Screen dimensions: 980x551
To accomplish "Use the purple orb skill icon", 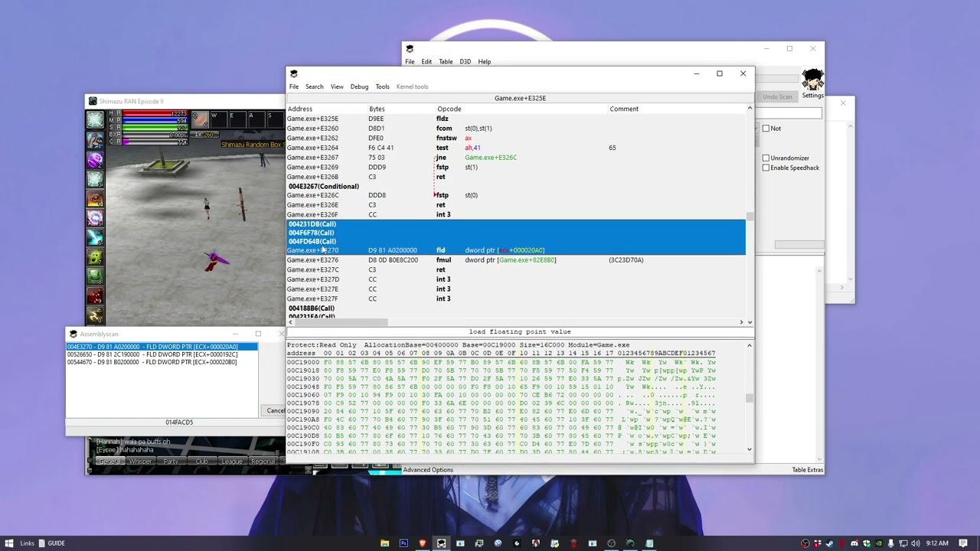I will coord(95,160).
